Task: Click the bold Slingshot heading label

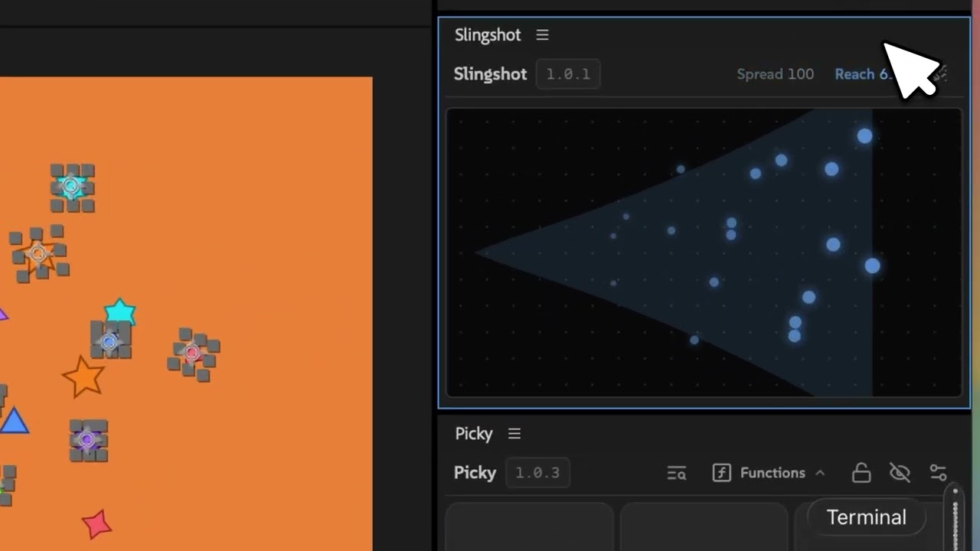Action: click(x=491, y=74)
